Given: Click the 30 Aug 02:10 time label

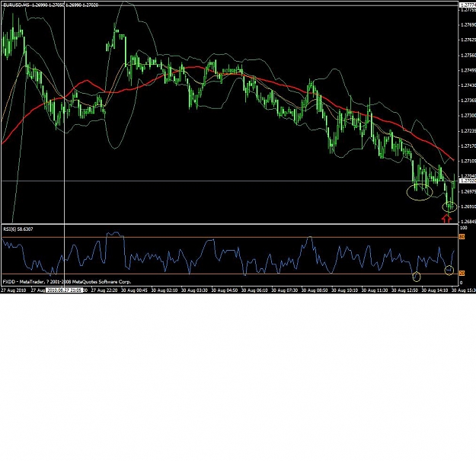Looking at the screenshot, I should tap(165, 290).
